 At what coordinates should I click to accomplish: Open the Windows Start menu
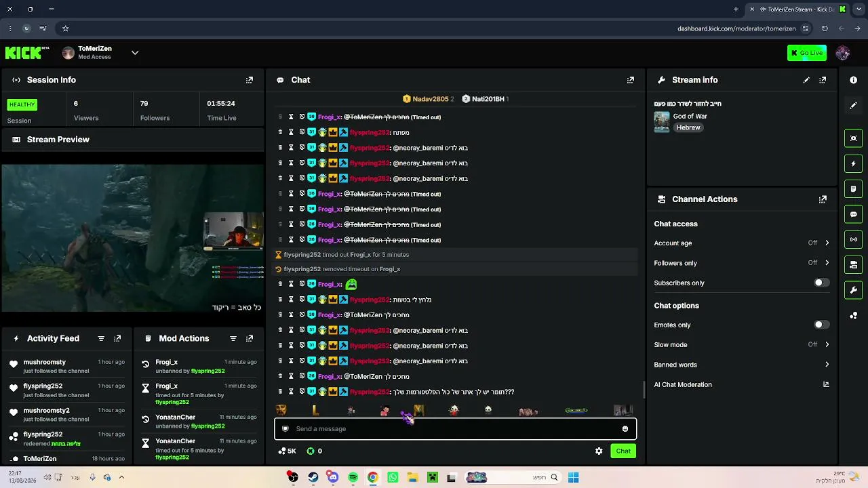click(573, 477)
